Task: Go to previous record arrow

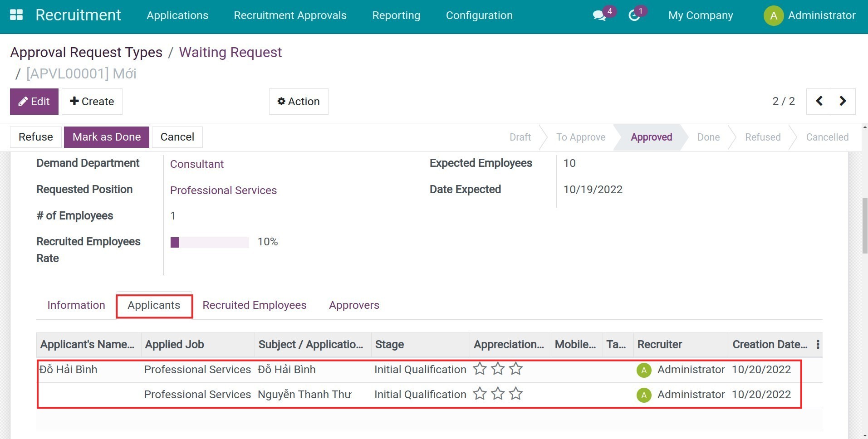Action: [819, 101]
